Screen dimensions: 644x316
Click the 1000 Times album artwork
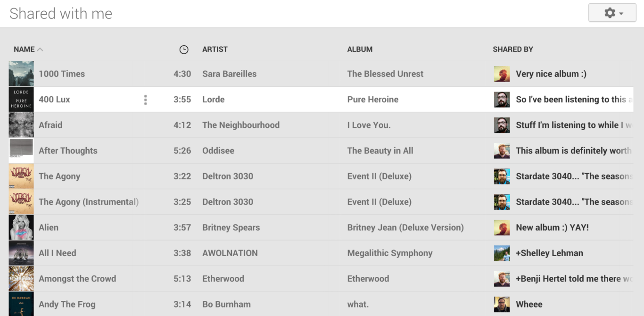point(21,74)
